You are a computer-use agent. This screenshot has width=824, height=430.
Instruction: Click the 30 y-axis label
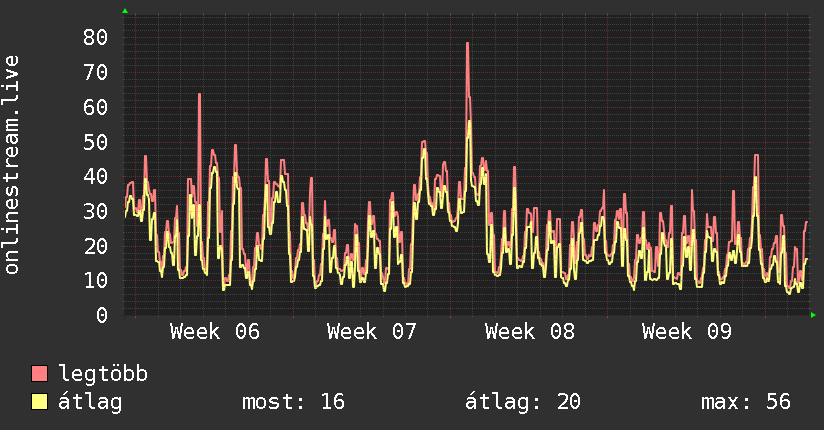click(x=95, y=211)
